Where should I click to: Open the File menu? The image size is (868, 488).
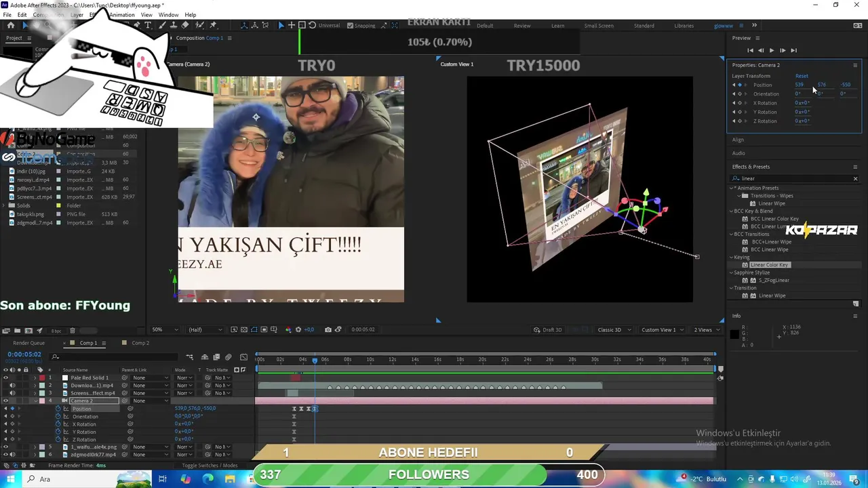[7, 15]
